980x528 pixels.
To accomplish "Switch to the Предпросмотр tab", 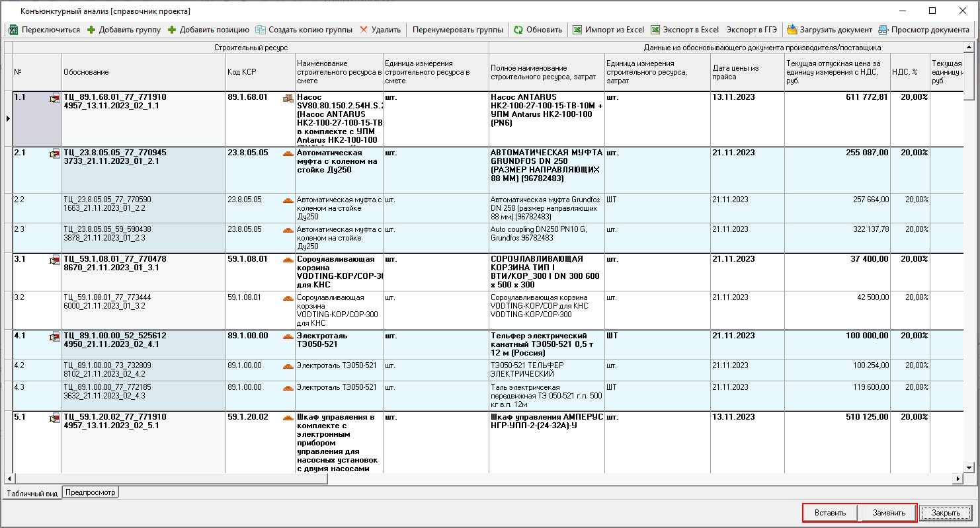I will pyautogui.click(x=91, y=492).
